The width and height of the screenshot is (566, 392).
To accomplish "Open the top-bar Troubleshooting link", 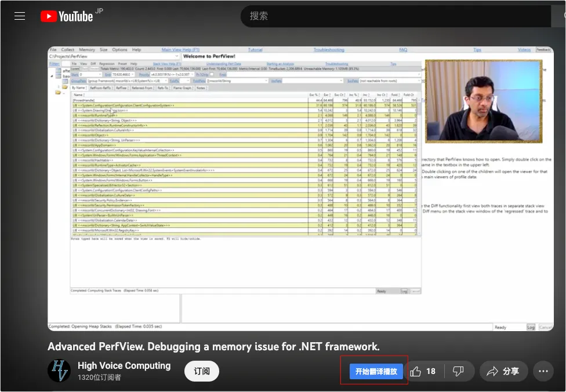I will pos(329,49).
